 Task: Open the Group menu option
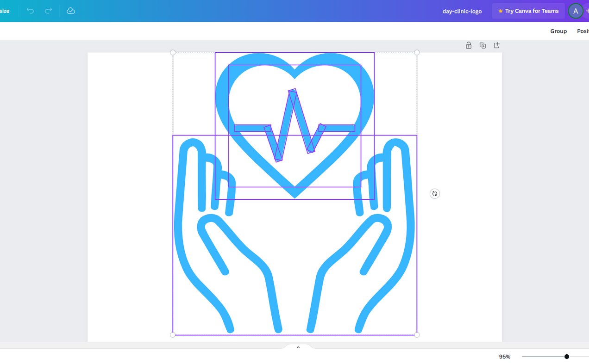coord(558,31)
